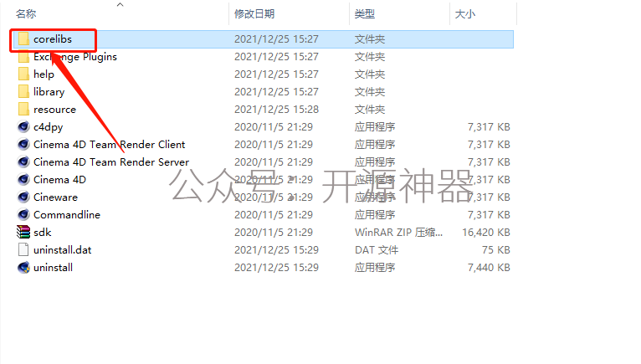Sort by the 类型 column header
Image resolution: width=641 pixels, height=364 pixels.
[365, 14]
